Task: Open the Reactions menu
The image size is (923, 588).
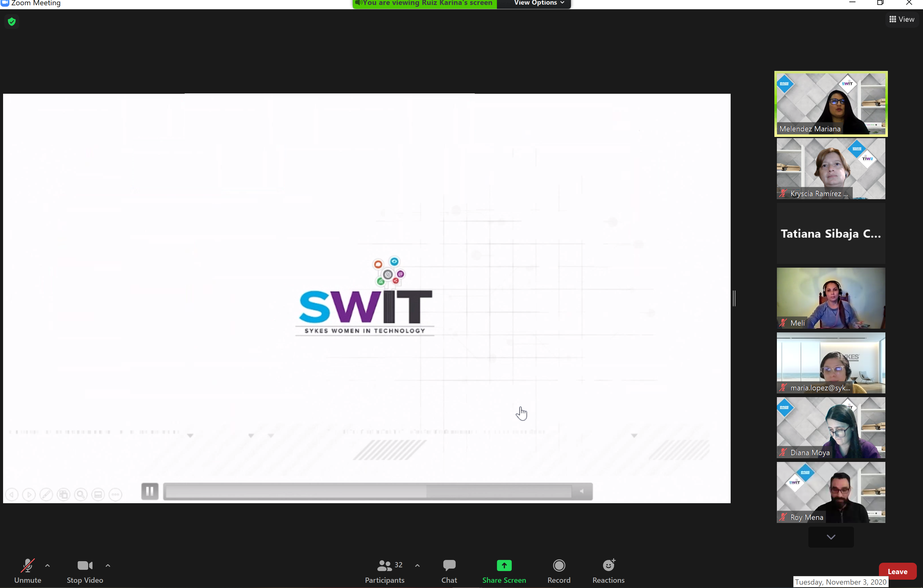Action: [x=608, y=571]
